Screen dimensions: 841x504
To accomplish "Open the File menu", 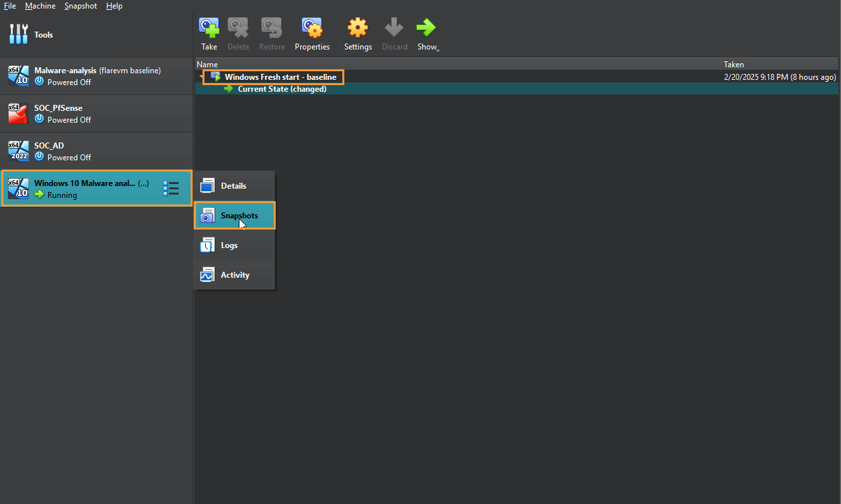I will [x=10, y=6].
